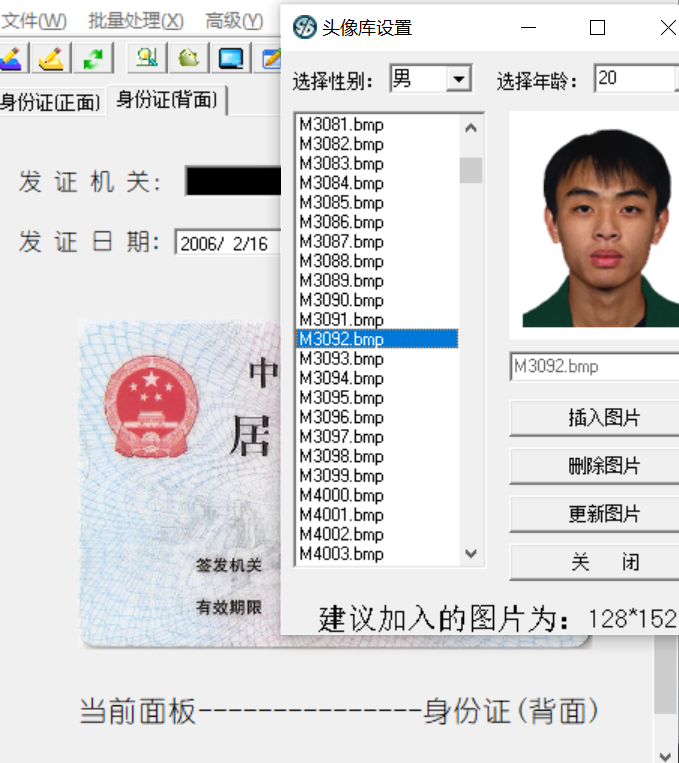The width and height of the screenshot is (679, 763).
Task: Select M3087.bmp in the list
Action: tap(377, 241)
